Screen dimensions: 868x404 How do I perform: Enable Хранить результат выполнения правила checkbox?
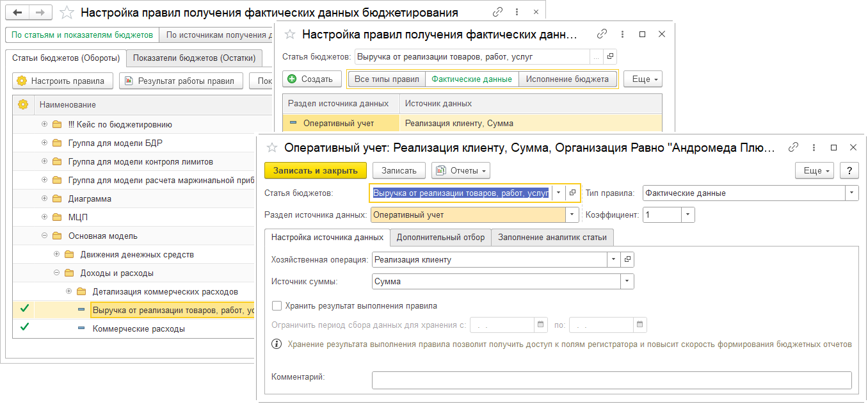277,306
